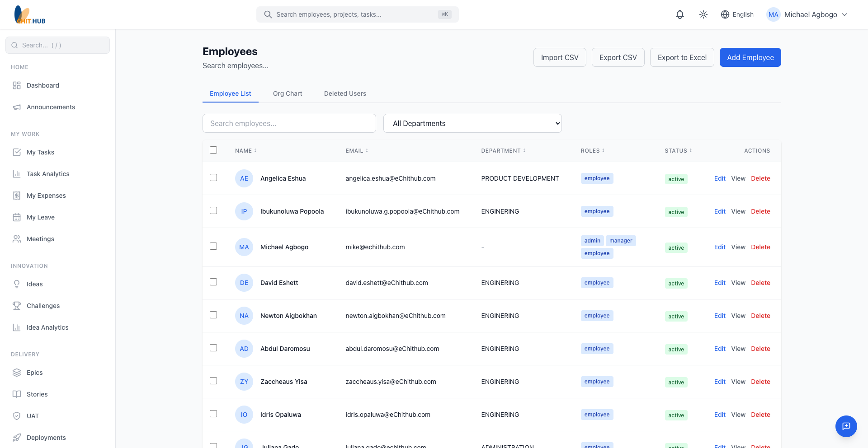868x448 pixels.
Task: Click the Deployments rocket icon
Action: pos(17,438)
